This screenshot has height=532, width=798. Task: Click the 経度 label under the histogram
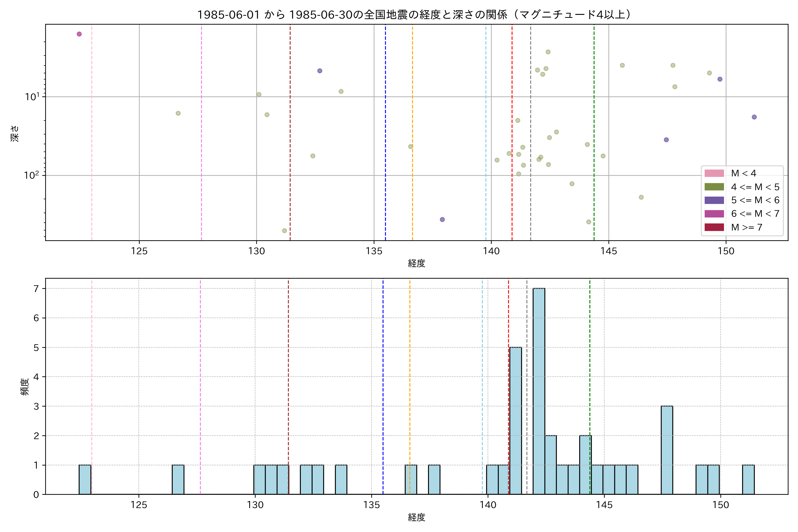[416, 517]
